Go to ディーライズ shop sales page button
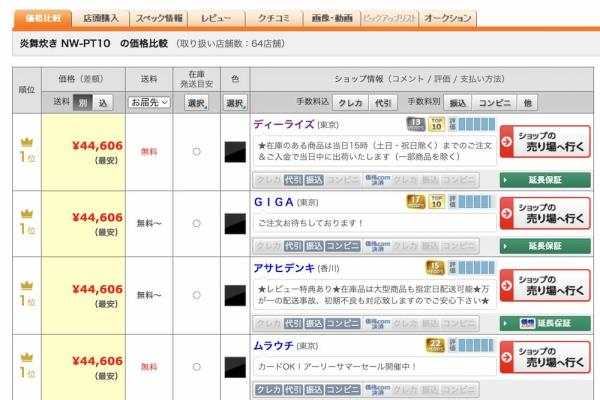The image size is (600, 400). click(545, 141)
